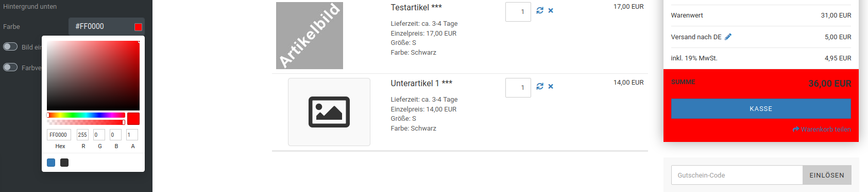The image size is (868, 192).
Task: Click the Warenkorb teilen share link
Action: click(x=822, y=130)
